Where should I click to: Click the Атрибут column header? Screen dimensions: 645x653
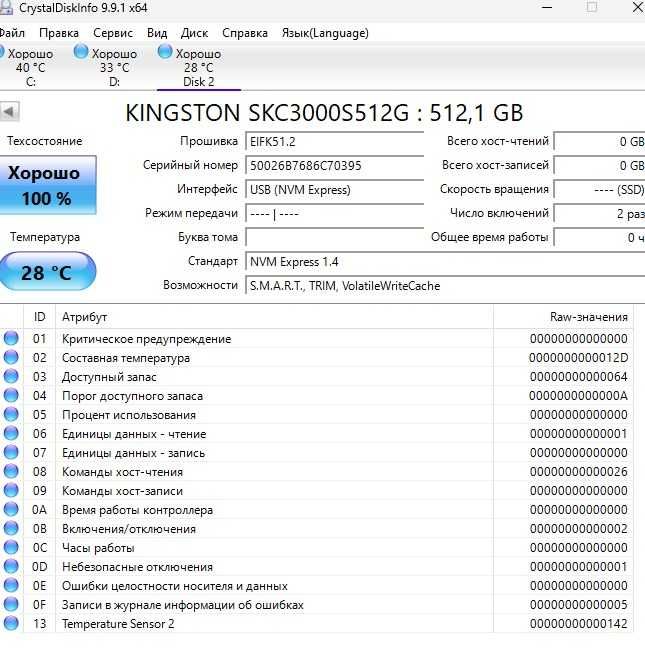click(274, 317)
